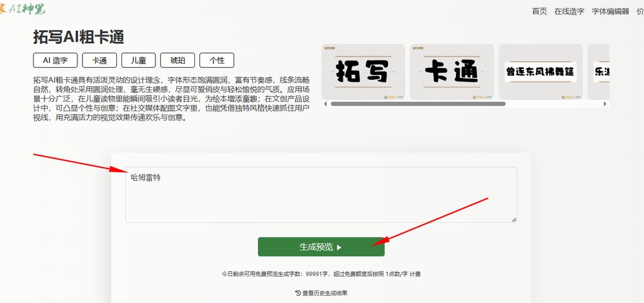This screenshot has height=303, width=644.
Task: Click the AI神笔 site logo
Action: pyautogui.click(x=23, y=9)
